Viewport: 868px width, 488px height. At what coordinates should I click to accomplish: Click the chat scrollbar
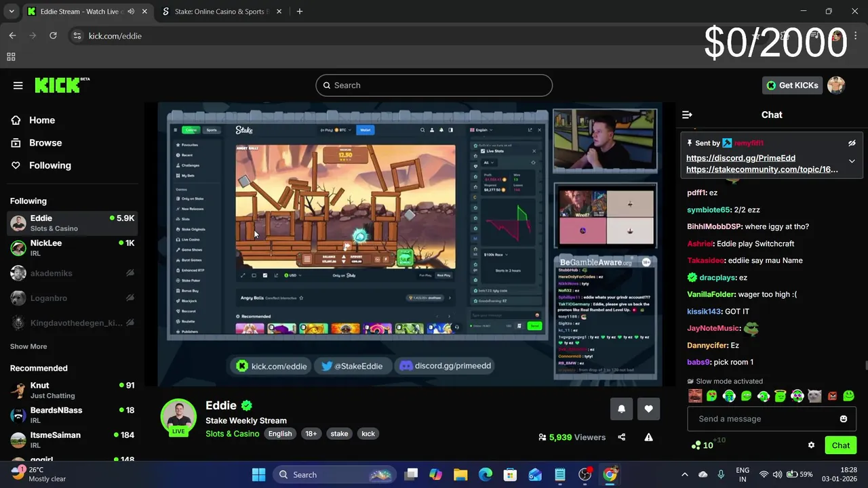(865, 366)
